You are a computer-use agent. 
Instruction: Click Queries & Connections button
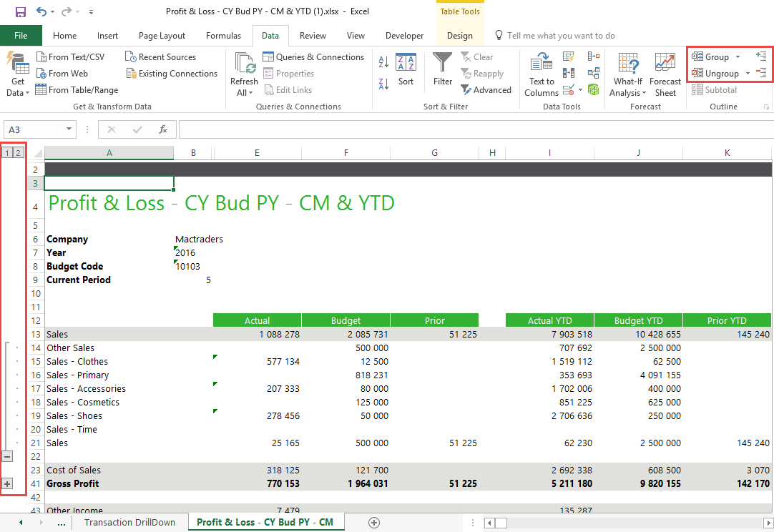point(313,57)
